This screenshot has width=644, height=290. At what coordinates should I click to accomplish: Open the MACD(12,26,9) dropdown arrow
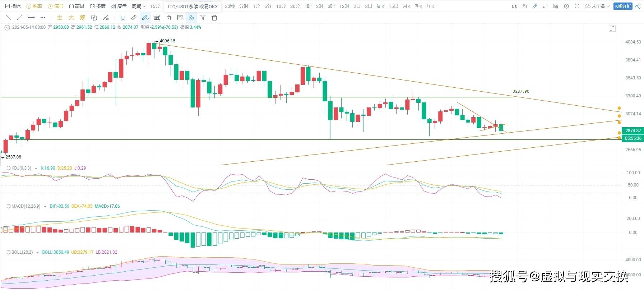tap(45, 207)
